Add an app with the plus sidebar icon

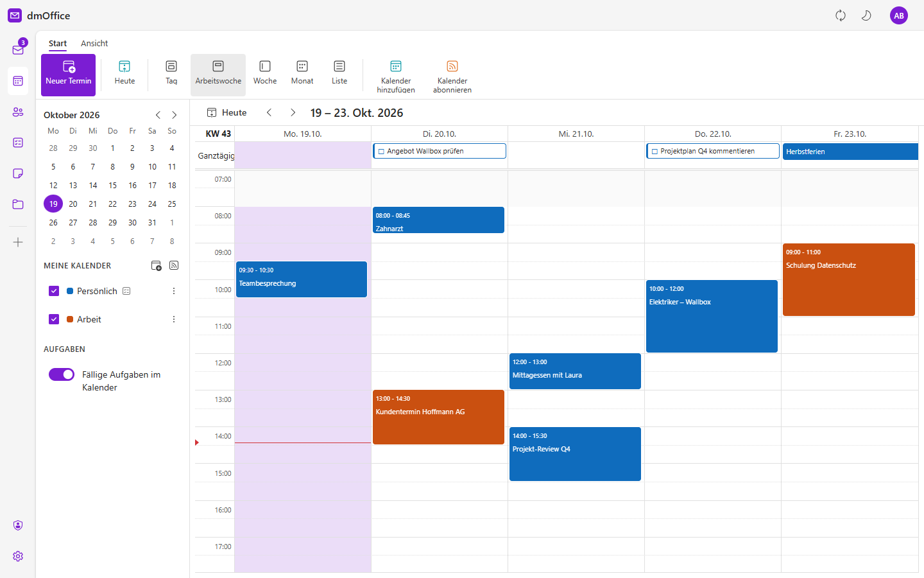tap(18, 242)
